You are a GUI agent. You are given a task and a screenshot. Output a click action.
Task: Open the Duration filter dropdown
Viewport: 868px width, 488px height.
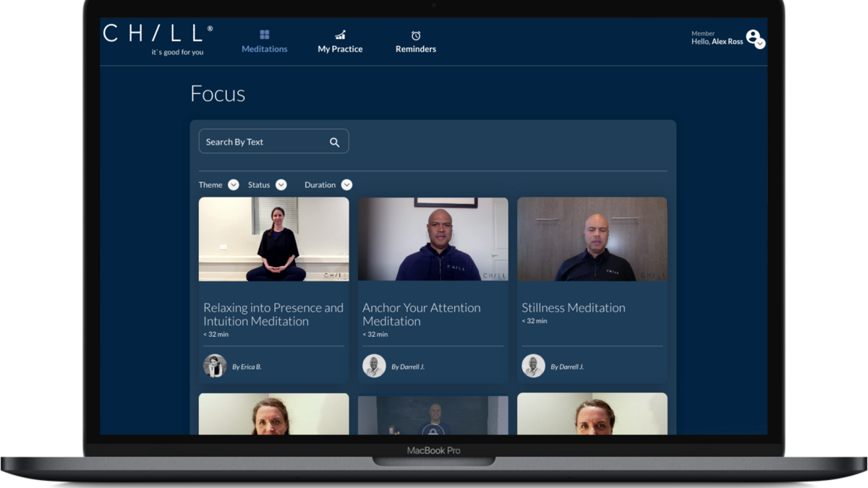click(x=346, y=184)
